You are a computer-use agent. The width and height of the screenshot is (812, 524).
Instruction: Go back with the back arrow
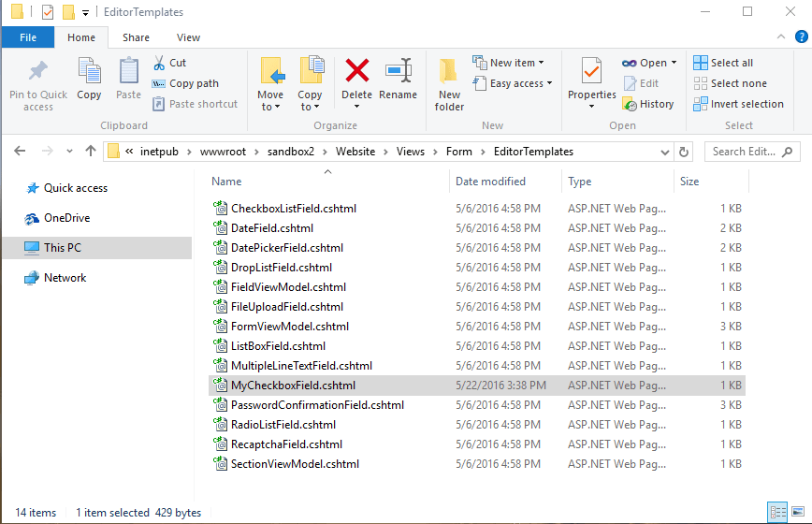20,151
